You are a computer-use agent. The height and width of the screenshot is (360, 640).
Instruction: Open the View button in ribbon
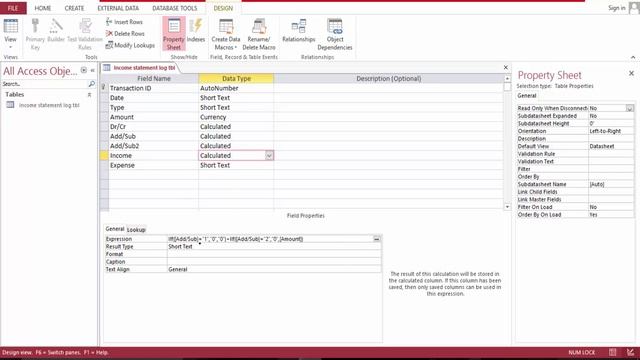[x=10, y=33]
